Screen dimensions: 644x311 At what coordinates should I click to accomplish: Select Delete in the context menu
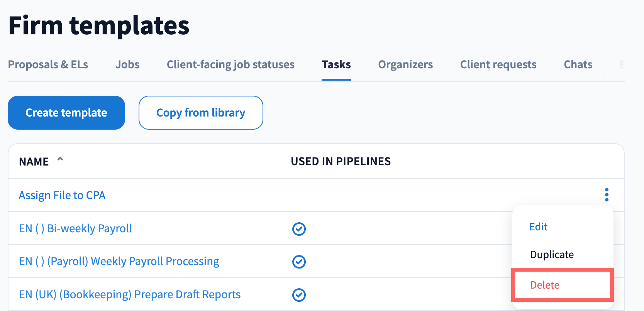(545, 285)
